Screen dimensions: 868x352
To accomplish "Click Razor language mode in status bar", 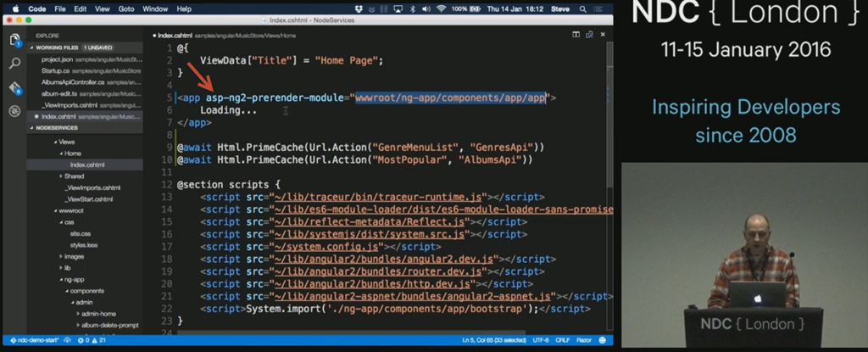I will (x=584, y=340).
